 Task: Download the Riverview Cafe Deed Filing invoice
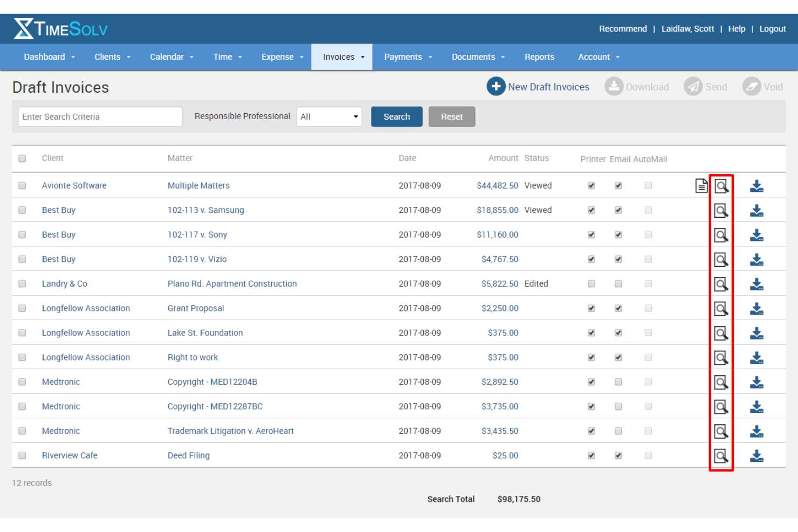[x=757, y=456]
